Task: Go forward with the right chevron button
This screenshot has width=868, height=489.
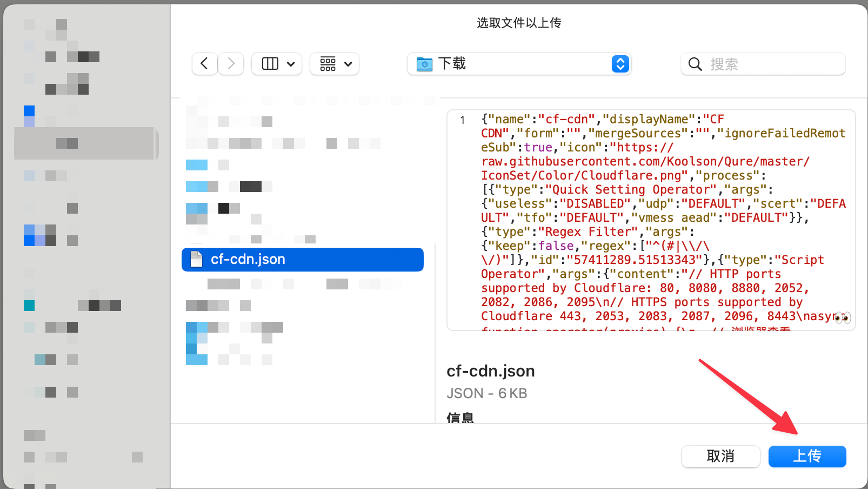Action: [231, 64]
